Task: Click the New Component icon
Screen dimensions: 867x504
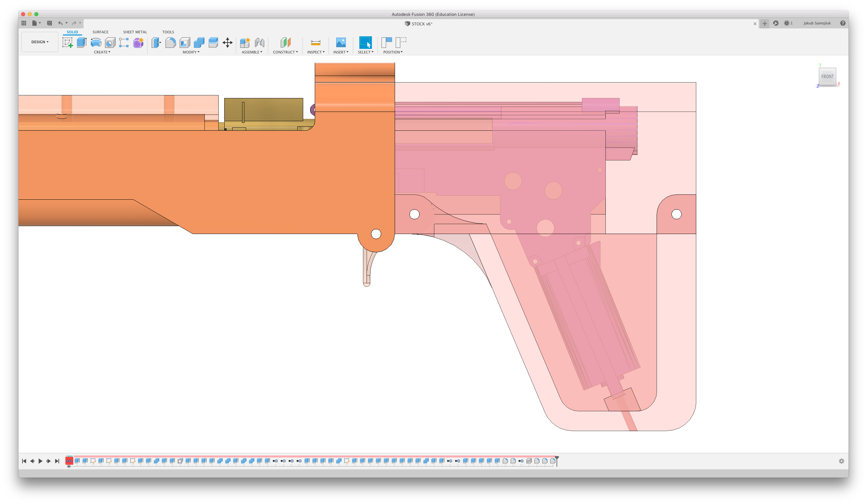Action: click(245, 43)
